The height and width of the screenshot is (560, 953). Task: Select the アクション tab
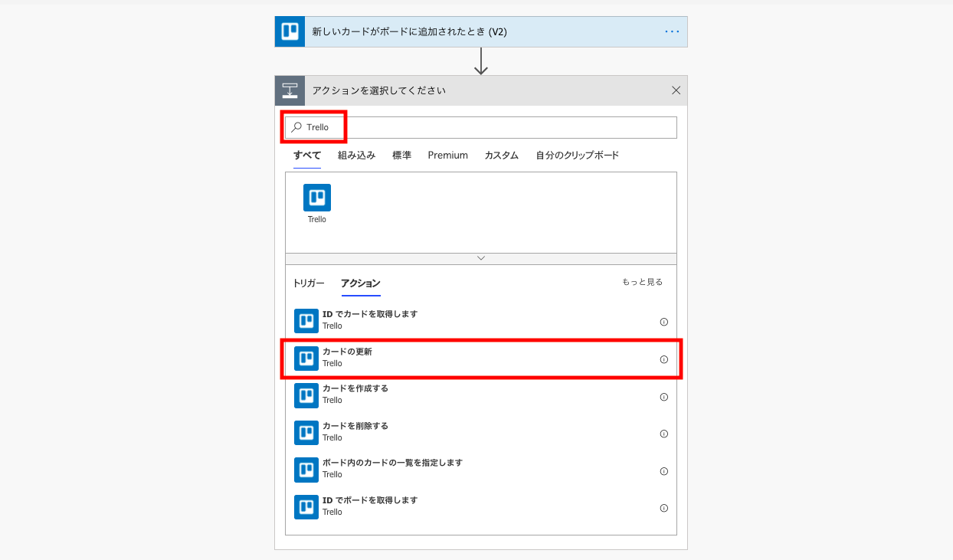coord(361,283)
